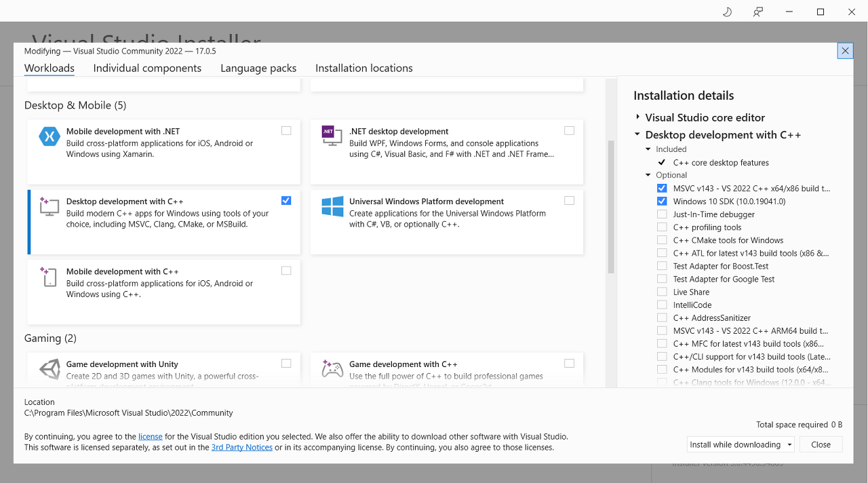Viewport: 868px width, 483px height.
Task: Enable C++ MFC for latest v143 build tools
Action: click(x=662, y=343)
